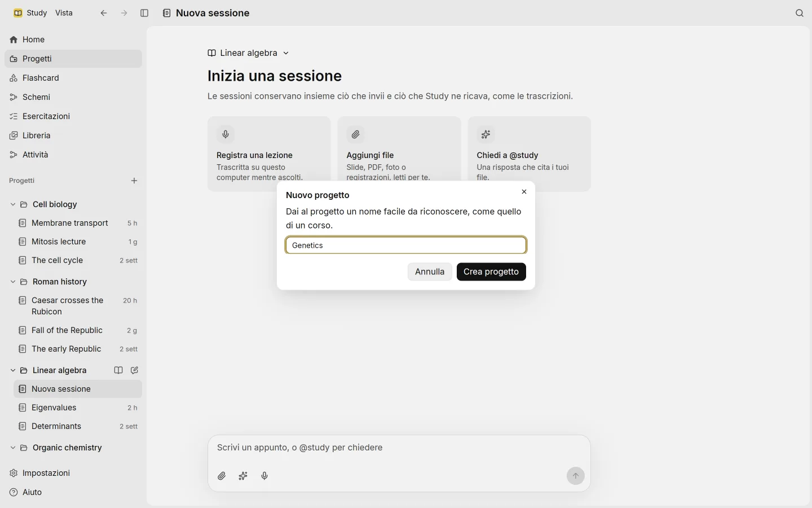Select Nuova sessione in sidebar

pyautogui.click(x=78, y=389)
